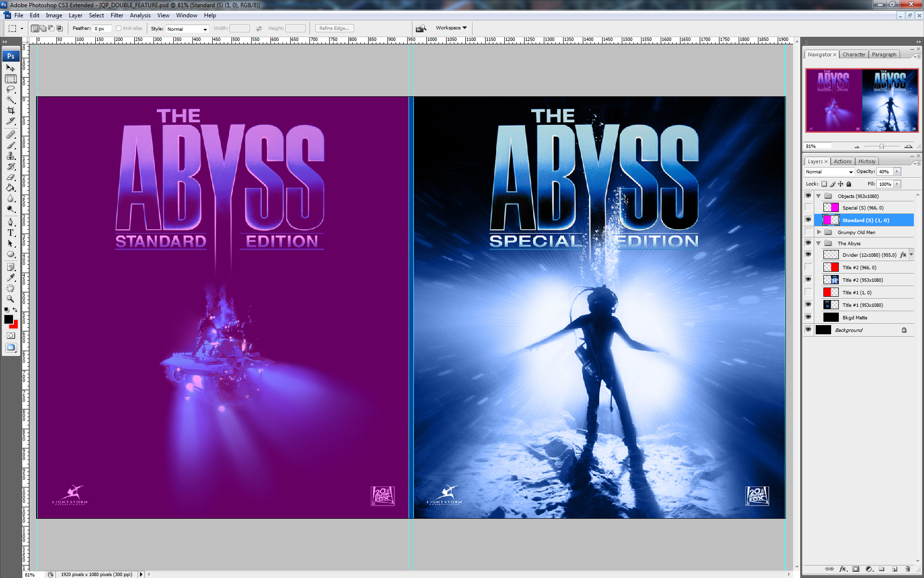
Task: Collapse the Objects group
Action: [819, 196]
